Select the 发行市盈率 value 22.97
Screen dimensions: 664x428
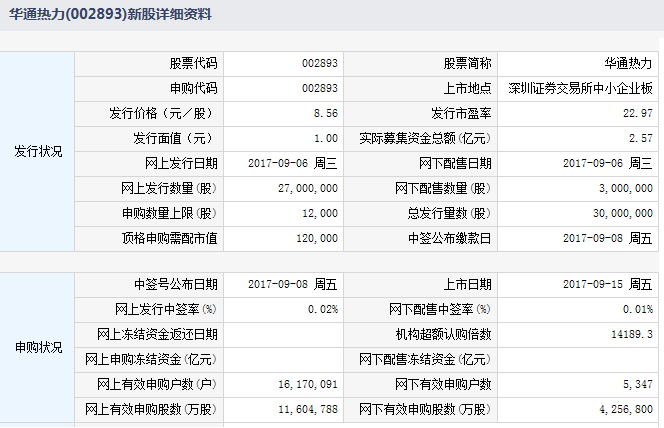(637, 114)
